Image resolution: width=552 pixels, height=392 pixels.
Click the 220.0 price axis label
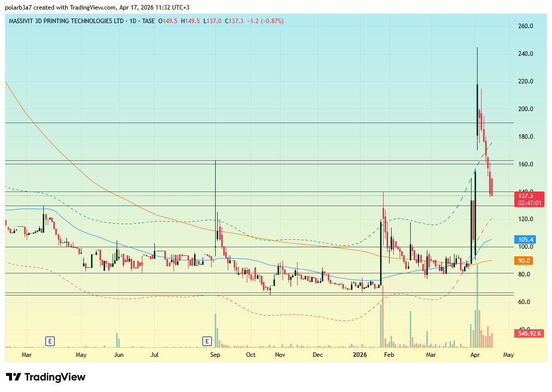[525, 81]
